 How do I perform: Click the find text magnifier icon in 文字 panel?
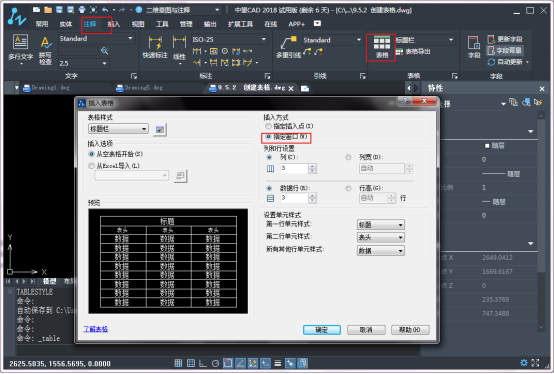(x=104, y=51)
